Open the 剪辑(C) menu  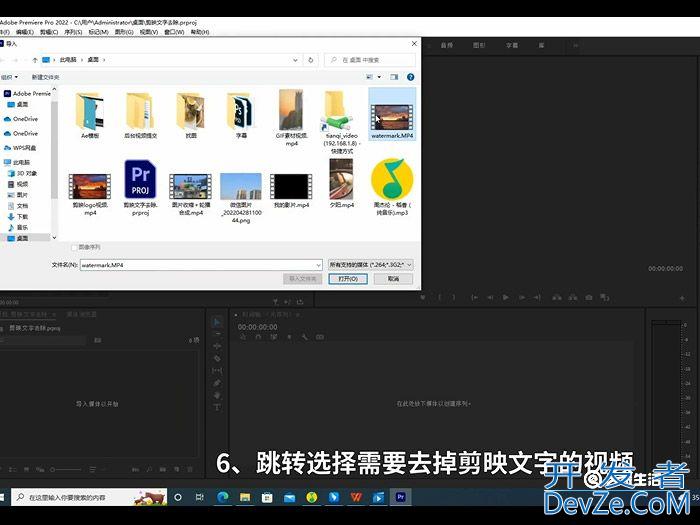point(49,32)
